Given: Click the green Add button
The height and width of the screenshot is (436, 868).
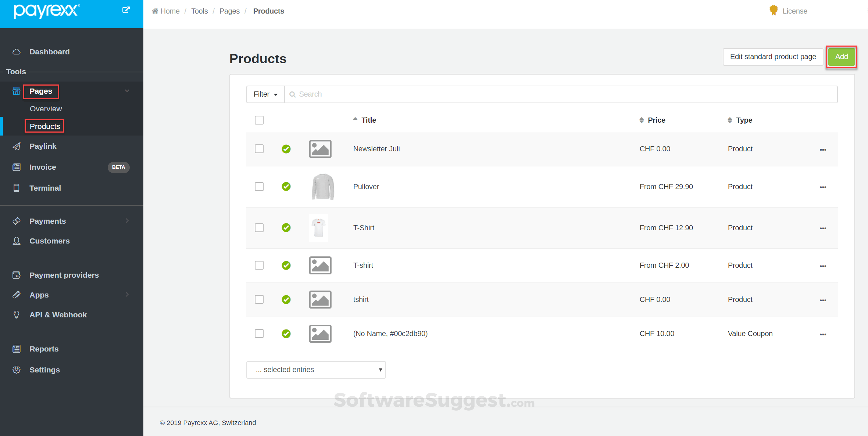Looking at the screenshot, I should click(842, 57).
